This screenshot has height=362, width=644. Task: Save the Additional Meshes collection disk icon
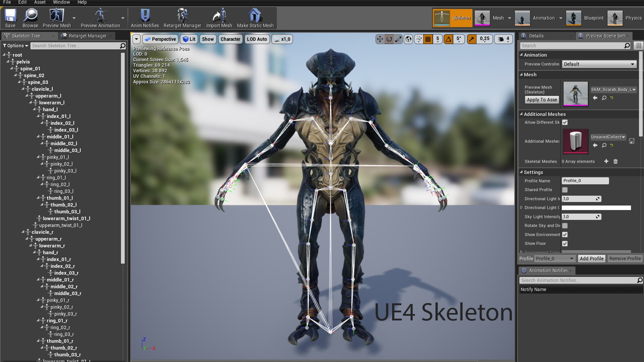(x=632, y=141)
